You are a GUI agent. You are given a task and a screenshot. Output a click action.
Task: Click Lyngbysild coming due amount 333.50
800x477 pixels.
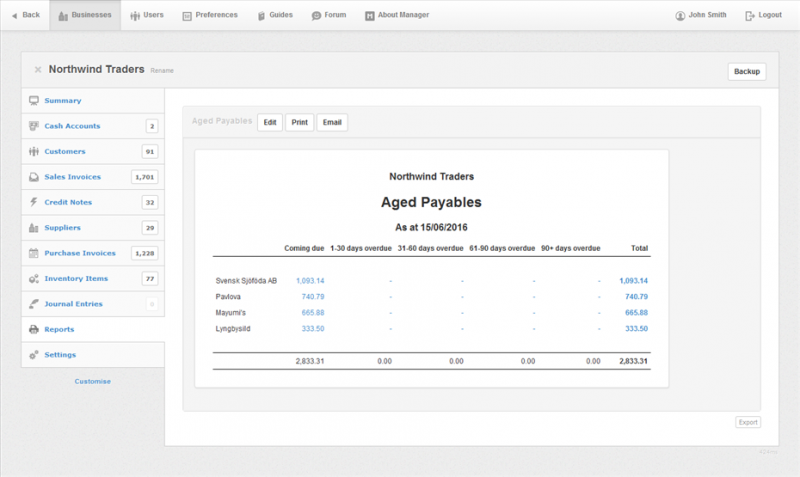click(x=313, y=329)
